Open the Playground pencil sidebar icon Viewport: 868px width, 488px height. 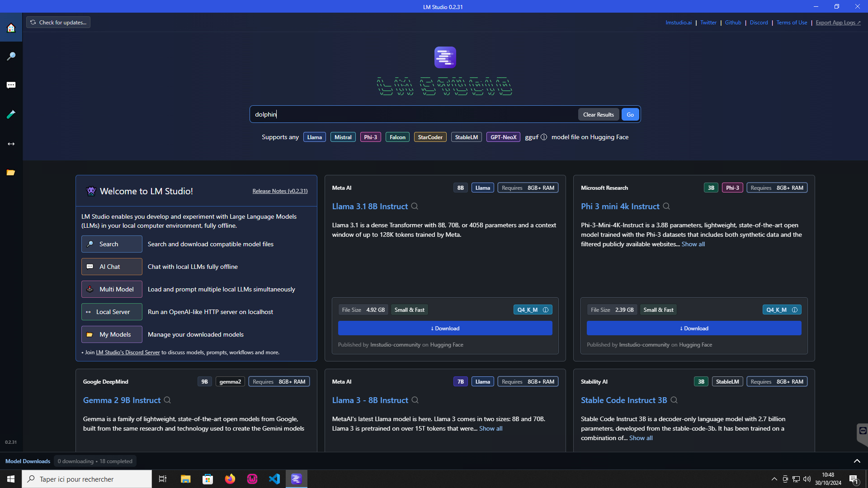pos(11,114)
